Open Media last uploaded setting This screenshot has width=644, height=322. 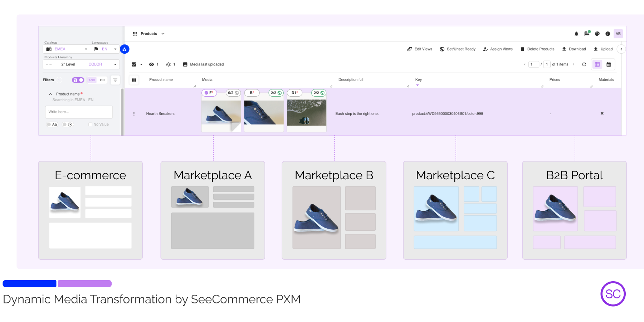203,64
